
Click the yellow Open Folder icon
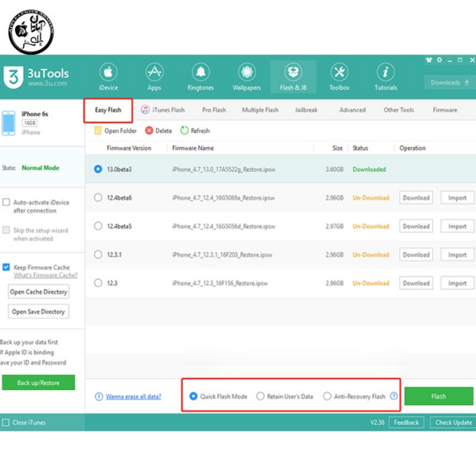tap(98, 131)
